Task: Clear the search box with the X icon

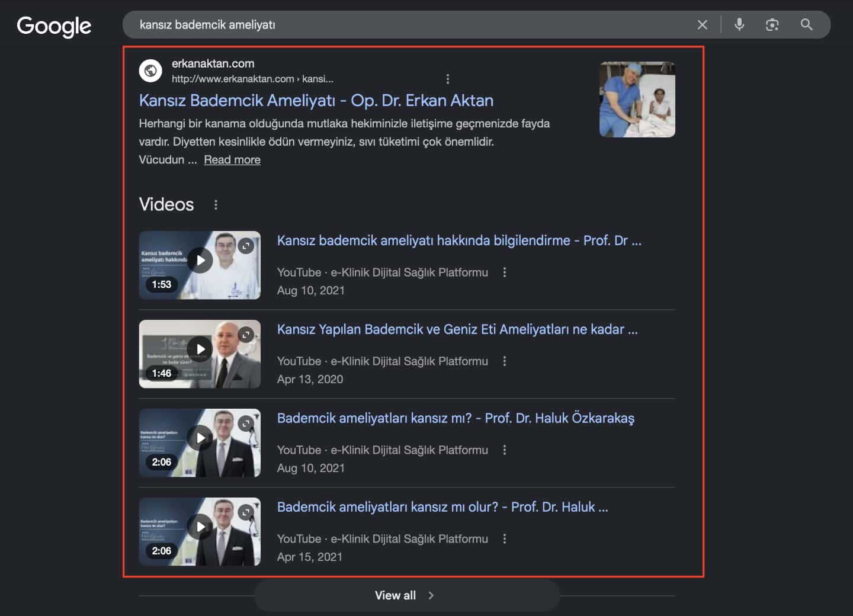Action: coord(702,25)
